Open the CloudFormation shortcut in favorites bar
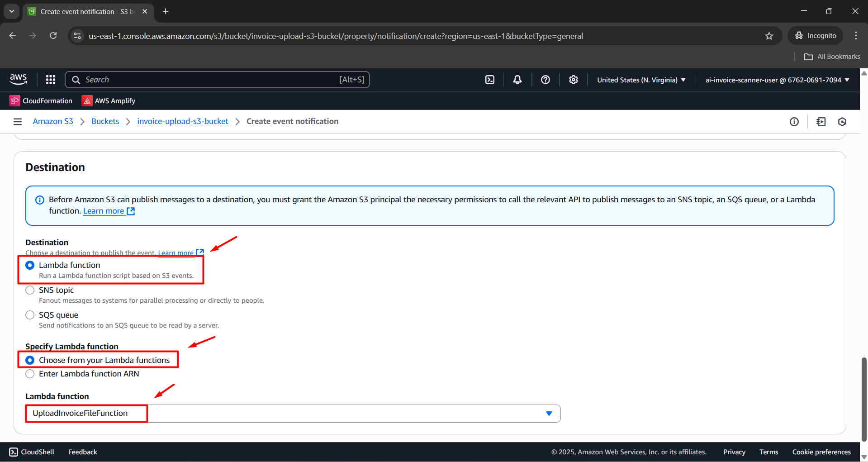The image size is (868, 462). point(41,101)
